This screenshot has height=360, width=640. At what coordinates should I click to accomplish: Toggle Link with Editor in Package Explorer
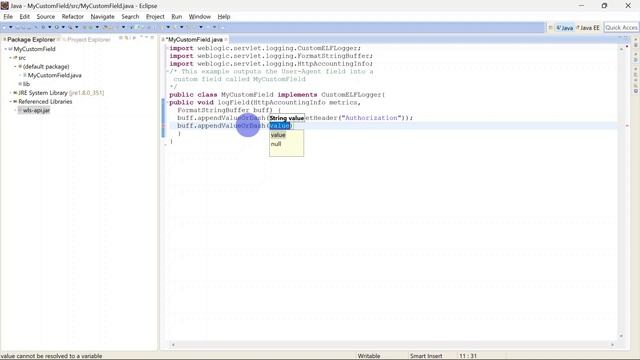click(127, 38)
